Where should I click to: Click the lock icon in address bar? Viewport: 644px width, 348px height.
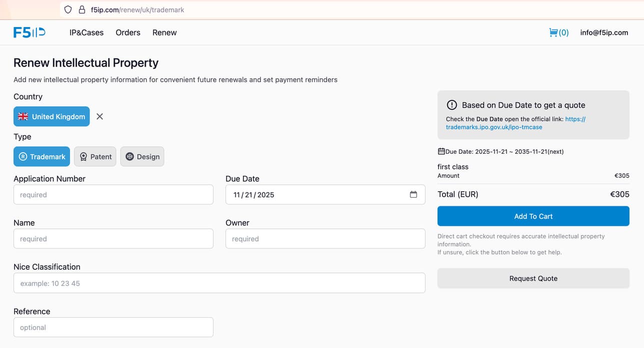[x=82, y=10]
